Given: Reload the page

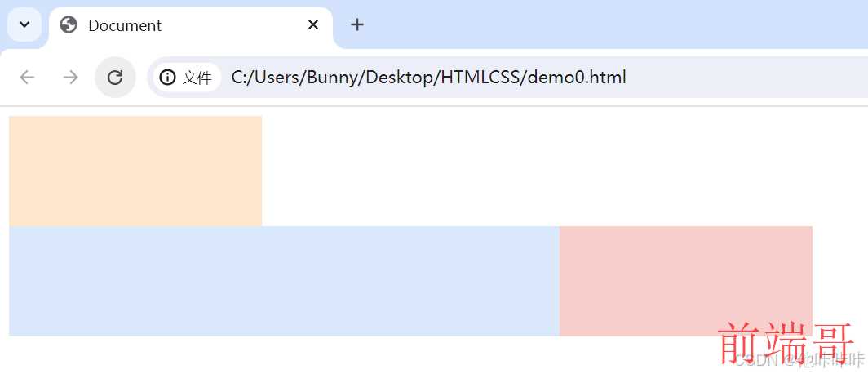Looking at the screenshot, I should [x=115, y=78].
